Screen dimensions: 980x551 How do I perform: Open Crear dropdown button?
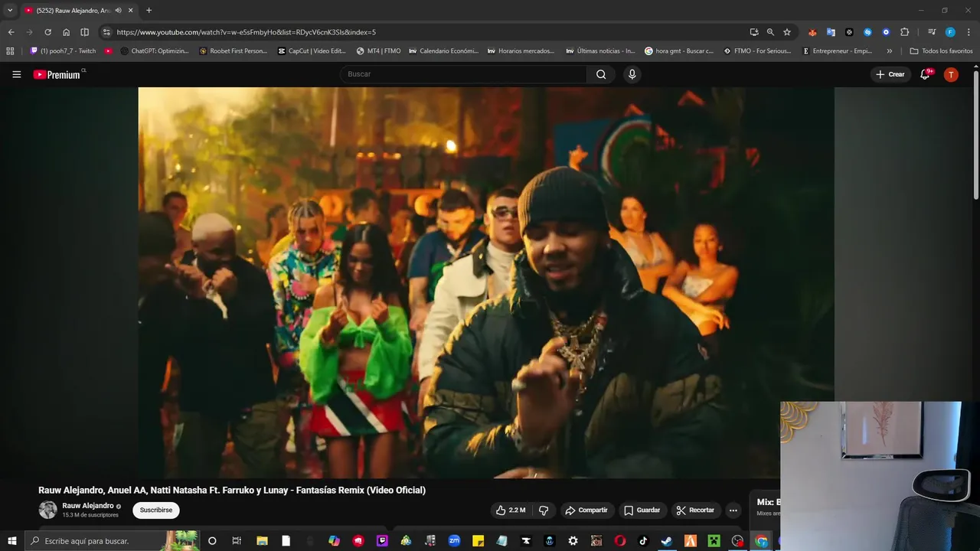click(x=890, y=74)
